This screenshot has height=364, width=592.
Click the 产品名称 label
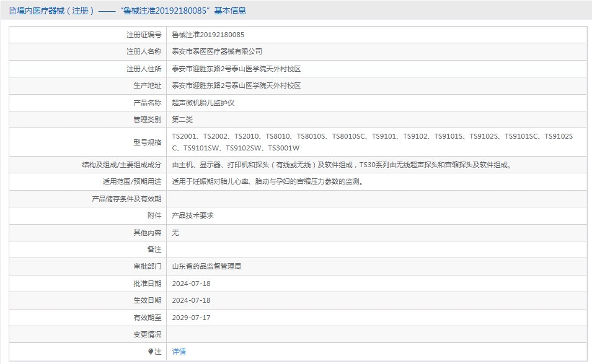tap(148, 103)
